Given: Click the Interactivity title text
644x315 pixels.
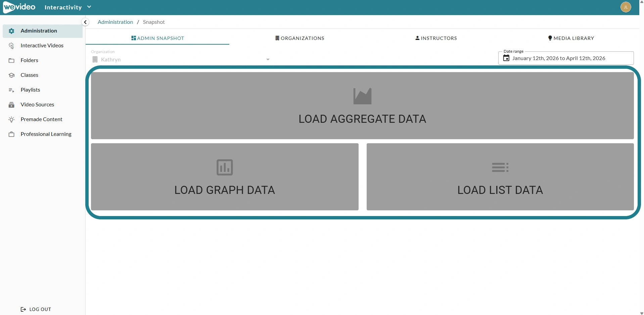Looking at the screenshot, I should 63,7.
